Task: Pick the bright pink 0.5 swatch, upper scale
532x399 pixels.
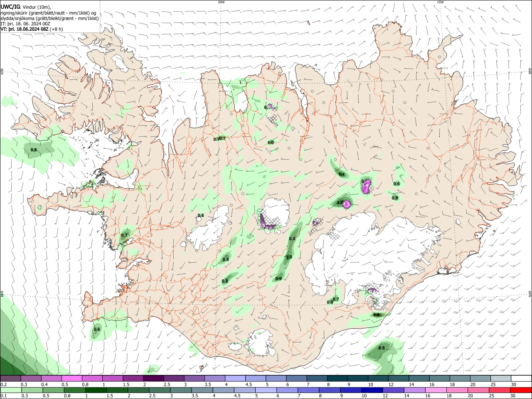Action: point(71,379)
